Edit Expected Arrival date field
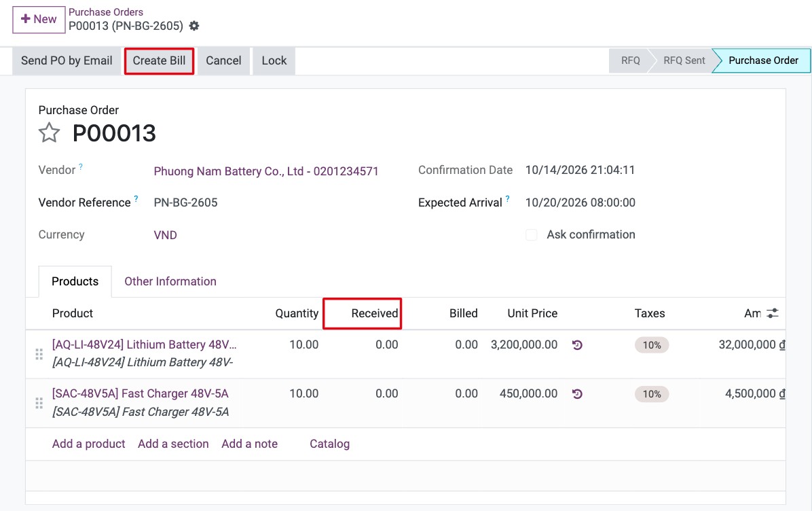Viewport: 812px width, 511px height. 580,202
